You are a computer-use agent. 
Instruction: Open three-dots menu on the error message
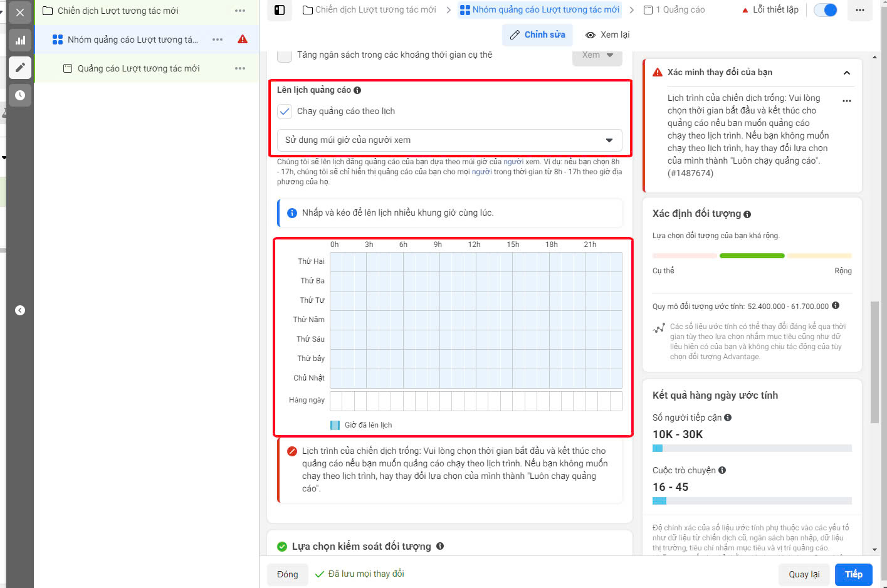point(847,101)
